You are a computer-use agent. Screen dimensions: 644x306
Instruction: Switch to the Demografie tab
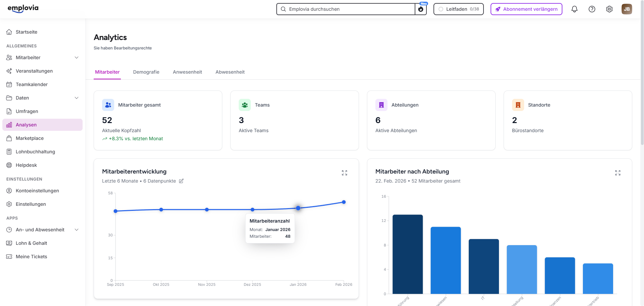(146, 72)
